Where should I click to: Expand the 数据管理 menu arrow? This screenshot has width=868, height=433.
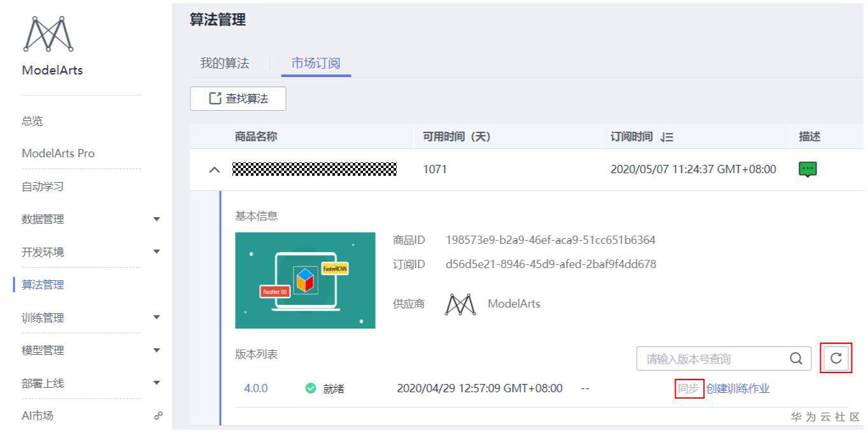point(157,220)
